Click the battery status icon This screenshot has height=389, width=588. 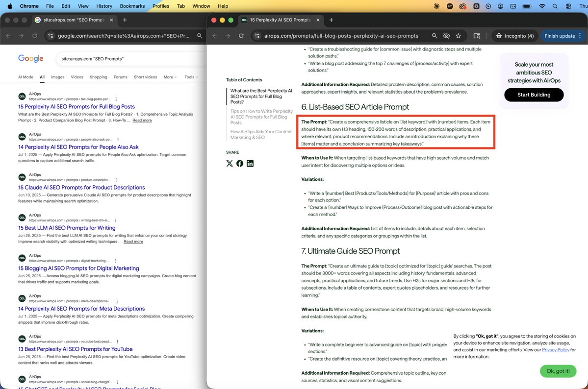(x=527, y=6)
